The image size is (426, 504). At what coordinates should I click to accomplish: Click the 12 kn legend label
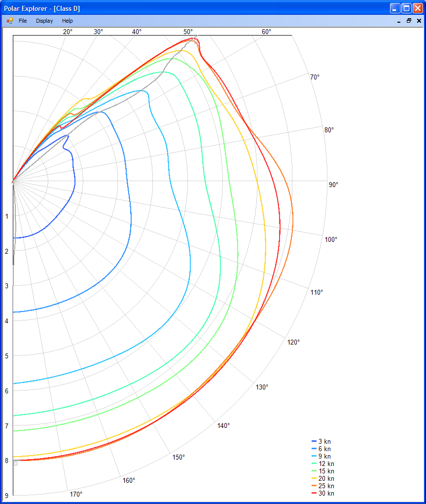pyautogui.click(x=326, y=464)
